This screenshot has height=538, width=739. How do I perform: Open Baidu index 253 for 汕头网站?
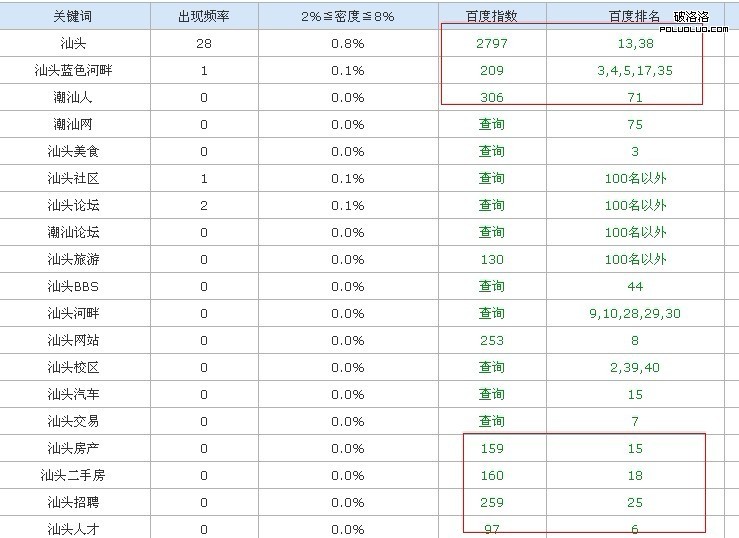click(x=491, y=341)
